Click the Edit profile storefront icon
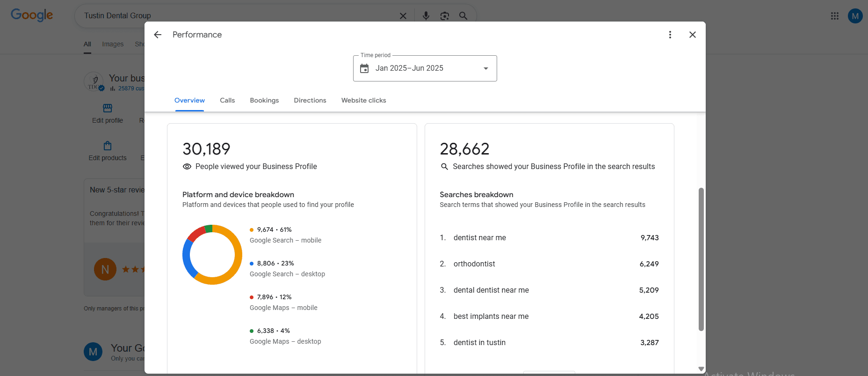 pyautogui.click(x=108, y=108)
